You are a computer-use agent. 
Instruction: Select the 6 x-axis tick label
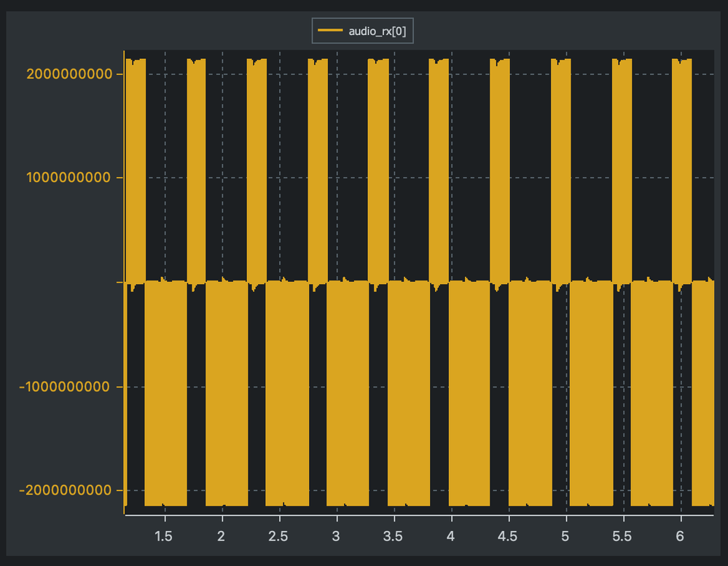(x=679, y=536)
